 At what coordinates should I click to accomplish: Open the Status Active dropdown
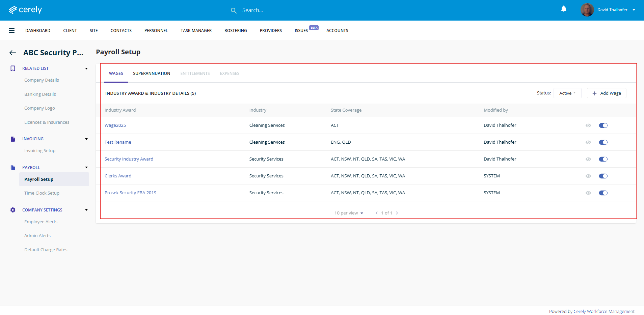pyautogui.click(x=567, y=93)
